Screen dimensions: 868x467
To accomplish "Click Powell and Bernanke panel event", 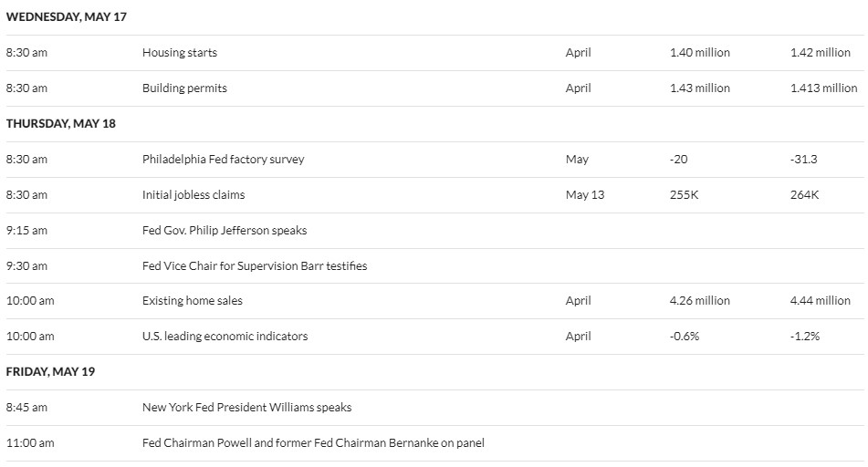I will point(313,442).
